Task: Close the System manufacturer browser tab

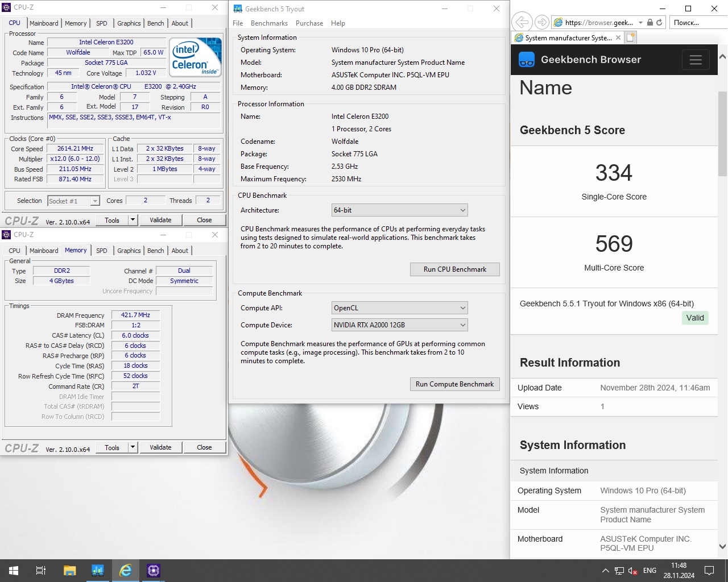Action: [618, 38]
